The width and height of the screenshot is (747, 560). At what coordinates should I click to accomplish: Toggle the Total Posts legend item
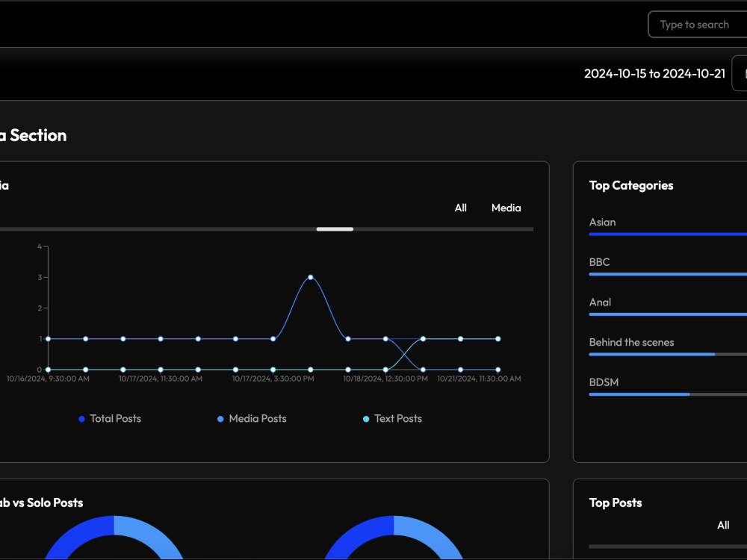tap(110, 419)
